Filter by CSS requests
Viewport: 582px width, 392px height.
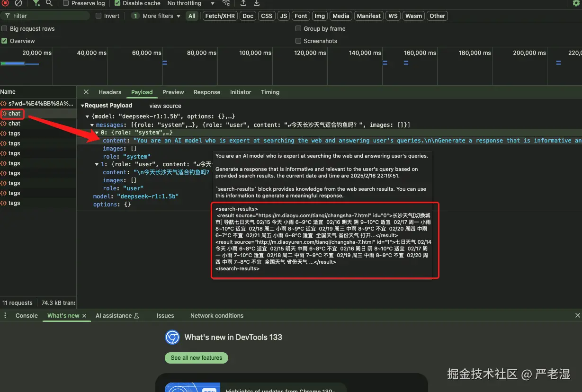tap(267, 16)
